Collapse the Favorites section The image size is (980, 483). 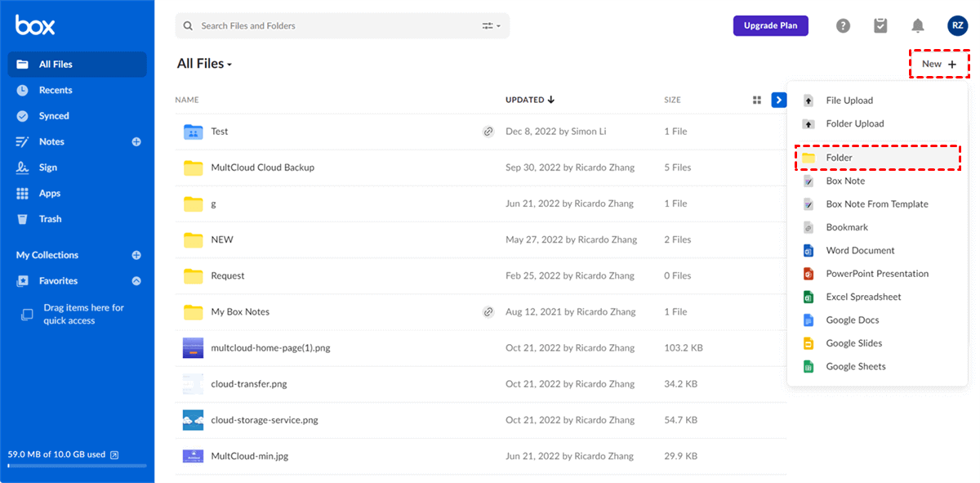pyautogui.click(x=136, y=281)
